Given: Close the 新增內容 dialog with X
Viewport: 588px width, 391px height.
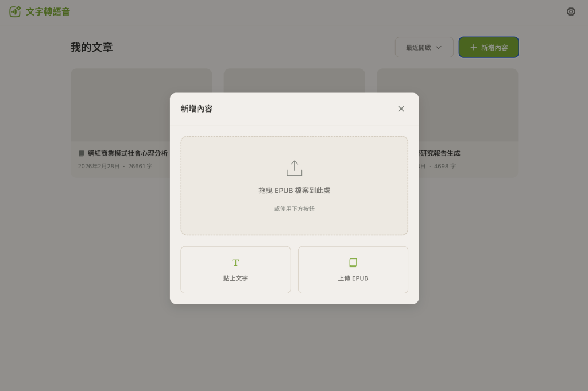Looking at the screenshot, I should (401, 109).
